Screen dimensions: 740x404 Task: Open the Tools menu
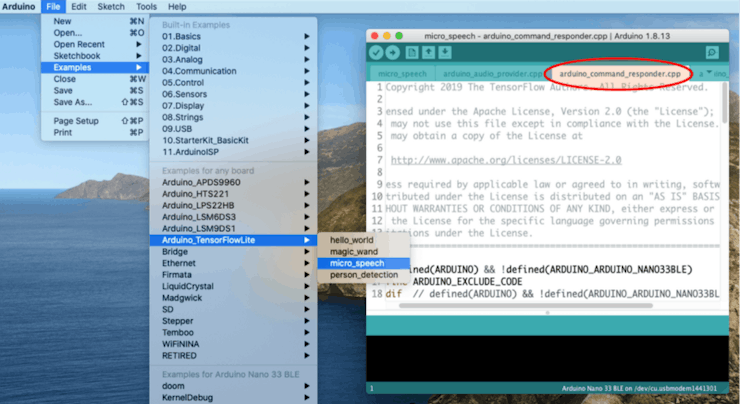(x=146, y=7)
